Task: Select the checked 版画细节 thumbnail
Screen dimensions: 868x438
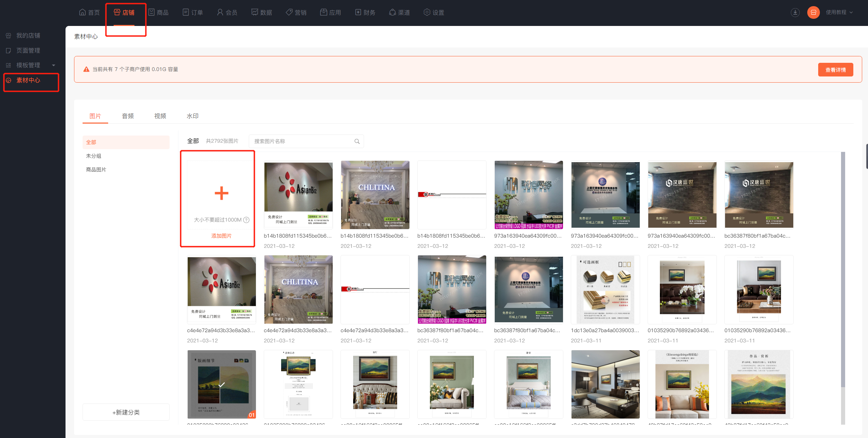Action: (221, 384)
